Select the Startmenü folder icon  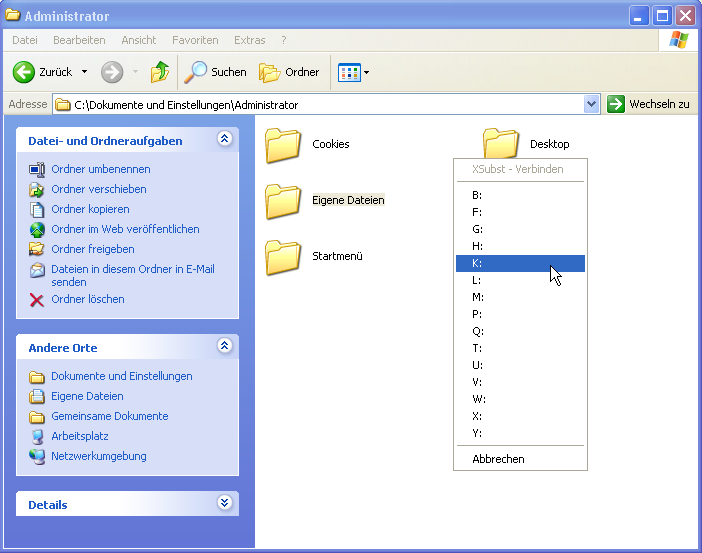pyautogui.click(x=283, y=257)
